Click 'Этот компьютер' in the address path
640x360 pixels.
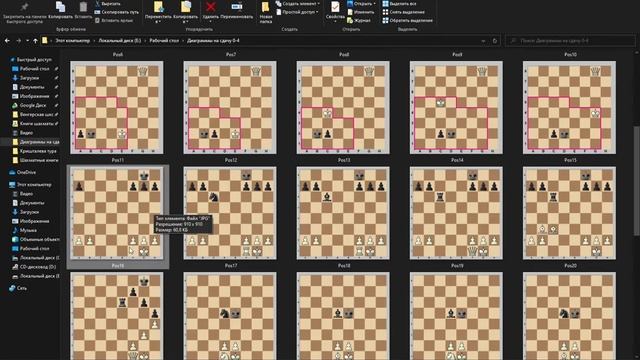coord(73,41)
